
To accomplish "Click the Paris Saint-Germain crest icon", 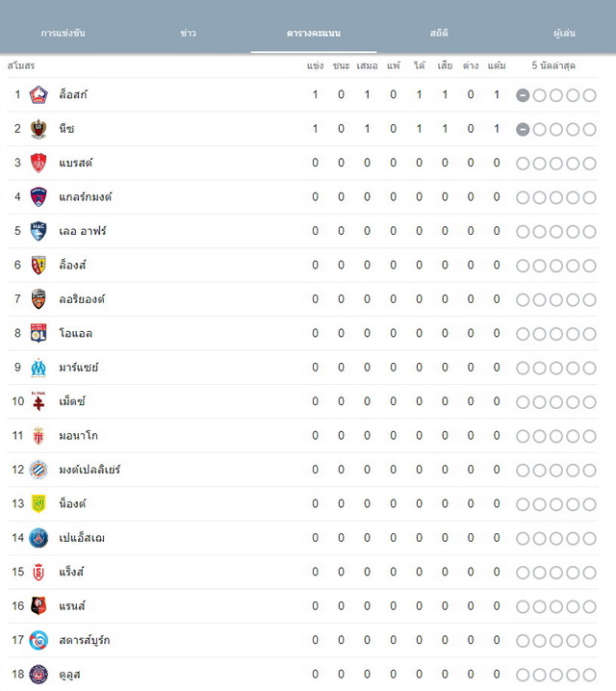I will (38, 538).
